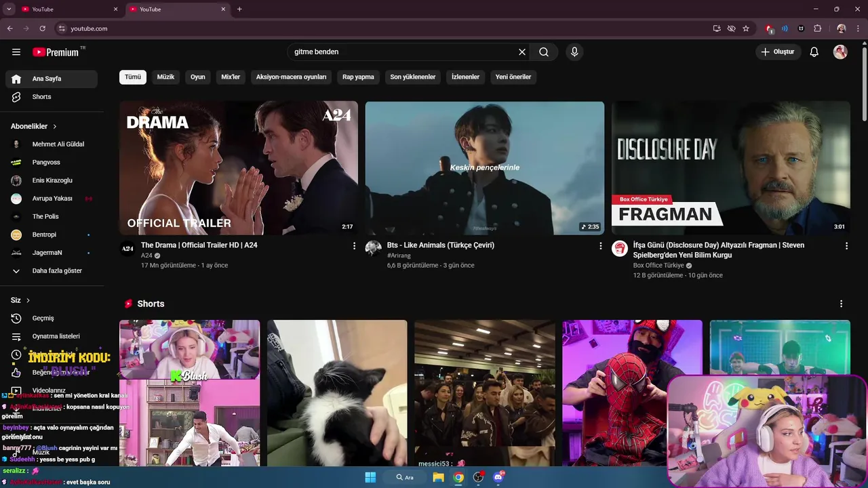This screenshot has height=488, width=868.
Task: Open Avrupa Yakası subscription channel
Action: 52,199
